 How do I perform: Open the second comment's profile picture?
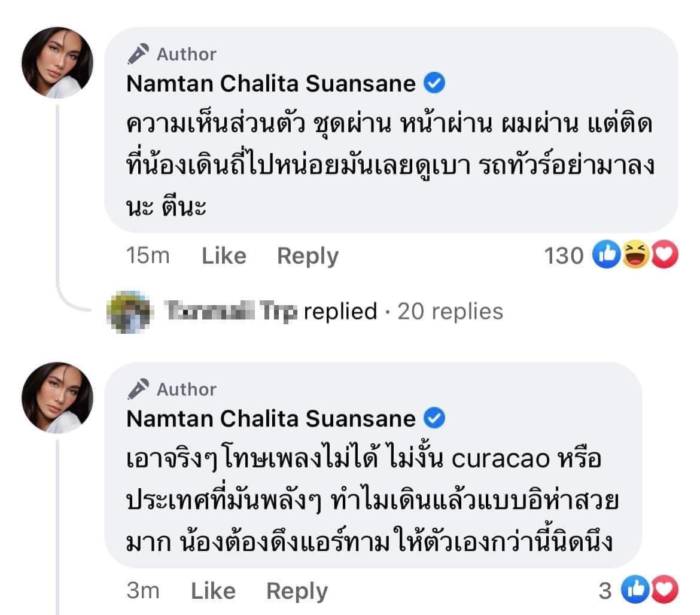pos(57,398)
